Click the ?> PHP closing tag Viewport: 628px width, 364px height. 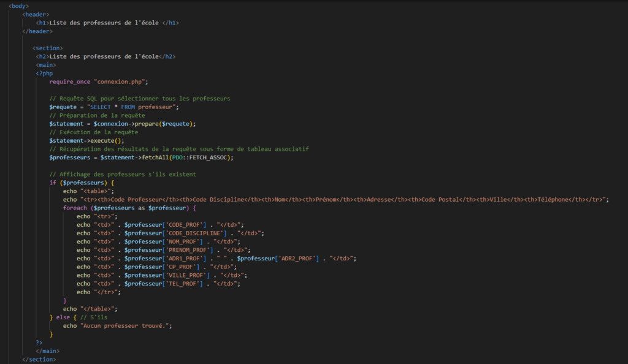pos(39,343)
